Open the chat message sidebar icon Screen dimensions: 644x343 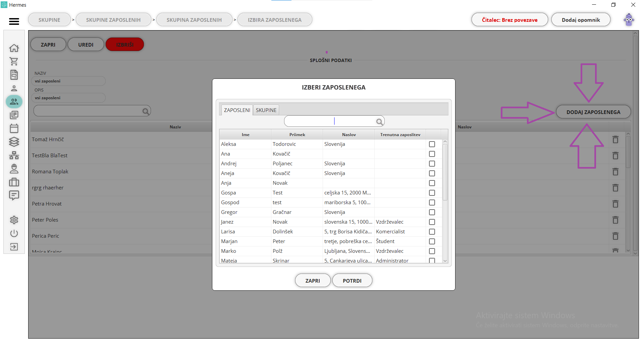point(14,195)
